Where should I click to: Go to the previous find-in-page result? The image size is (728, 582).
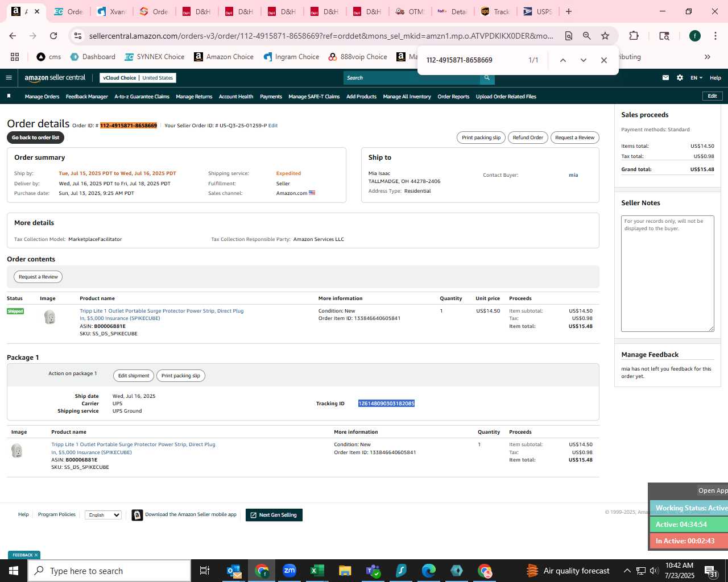click(x=562, y=60)
